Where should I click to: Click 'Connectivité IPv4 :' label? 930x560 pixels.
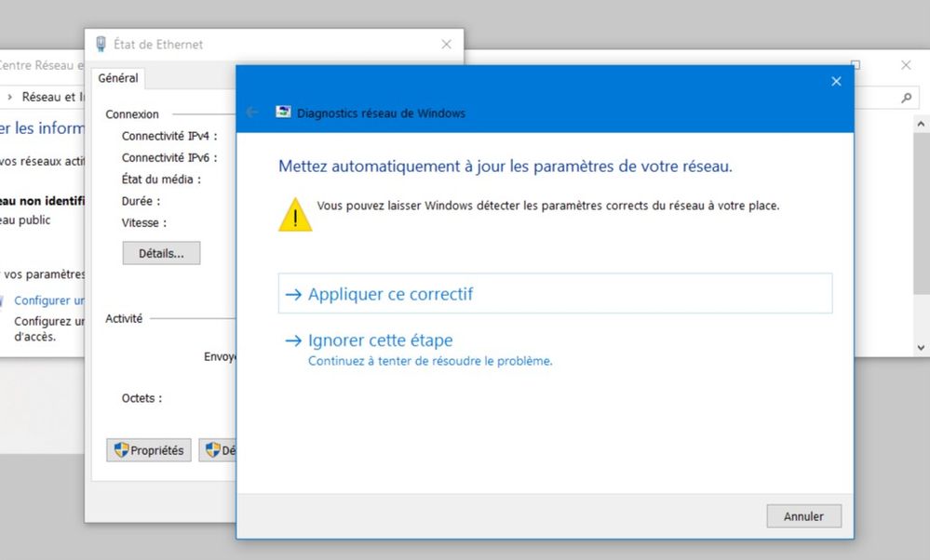click(169, 137)
